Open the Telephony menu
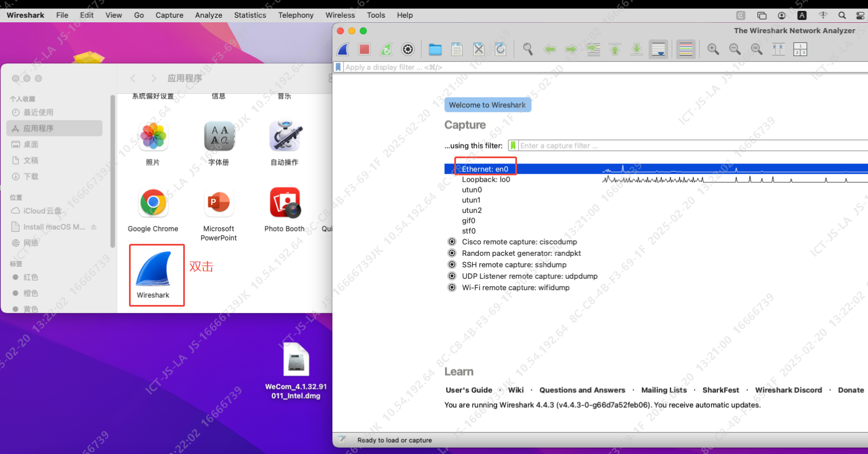The image size is (868, 454). click(296, 15)
